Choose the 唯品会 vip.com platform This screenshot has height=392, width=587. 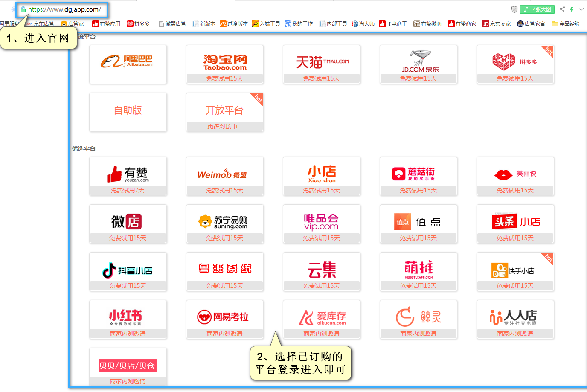point(322,224)
